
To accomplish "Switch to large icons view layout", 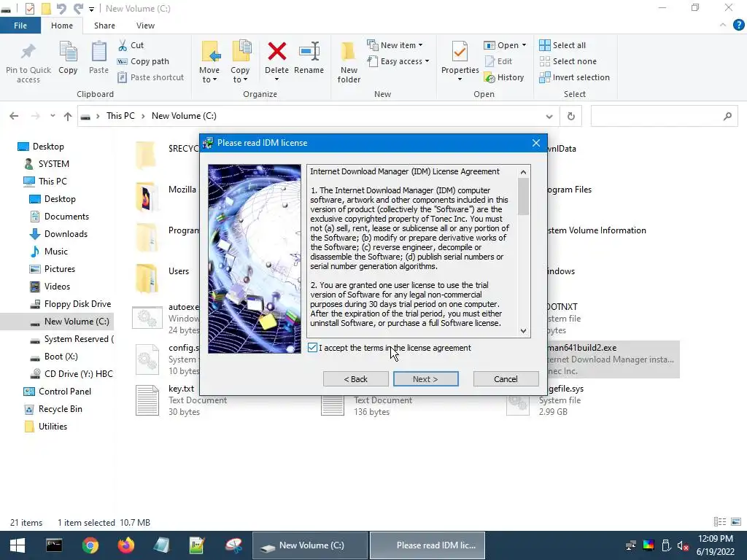I will coord(736,522).
